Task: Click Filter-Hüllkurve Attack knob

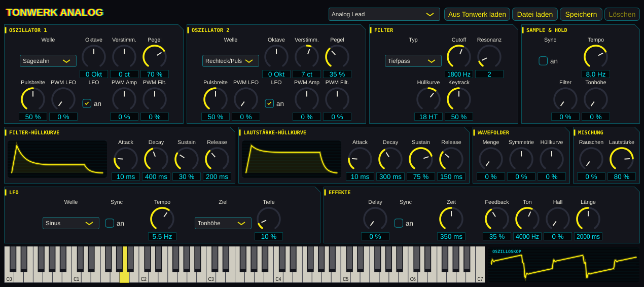Action: (x=126, y=159)
